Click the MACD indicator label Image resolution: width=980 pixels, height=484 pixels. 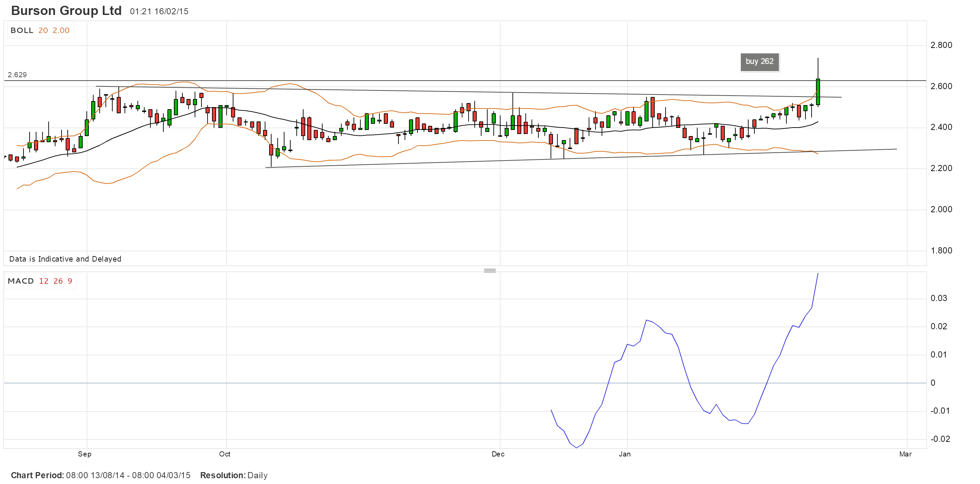pos(21,281)
